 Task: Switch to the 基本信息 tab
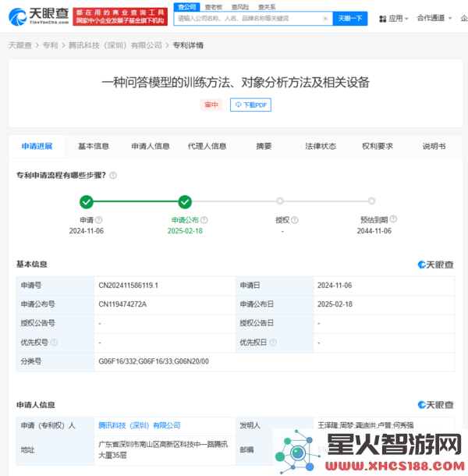(x=94, y=147)
